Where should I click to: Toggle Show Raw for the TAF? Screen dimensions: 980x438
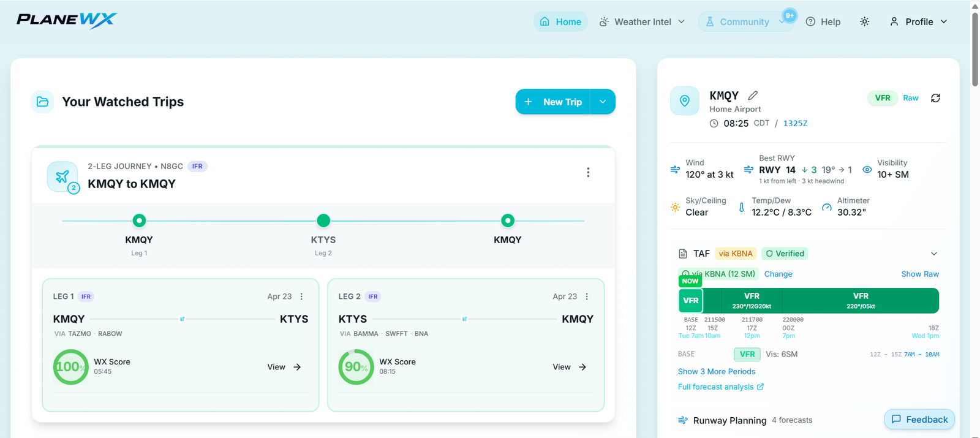(x=920, y=274)
